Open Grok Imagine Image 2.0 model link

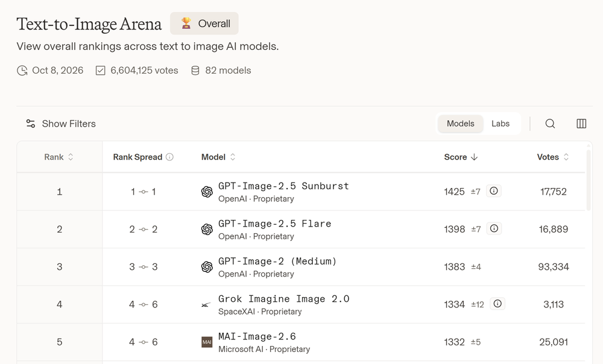click(284, 299)
